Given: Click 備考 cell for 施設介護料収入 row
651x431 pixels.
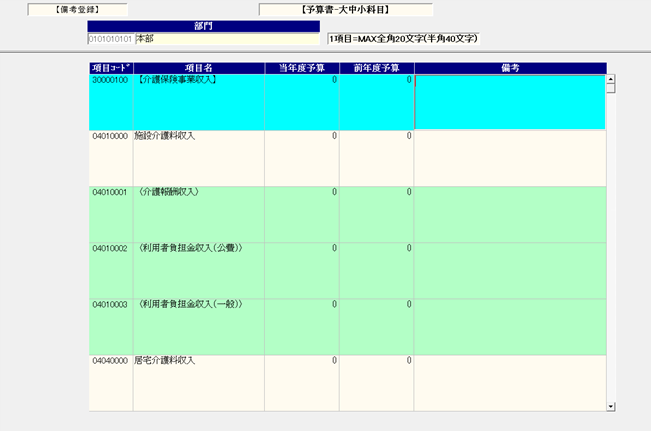Looking at the screenshot, I should pos(510,159).
